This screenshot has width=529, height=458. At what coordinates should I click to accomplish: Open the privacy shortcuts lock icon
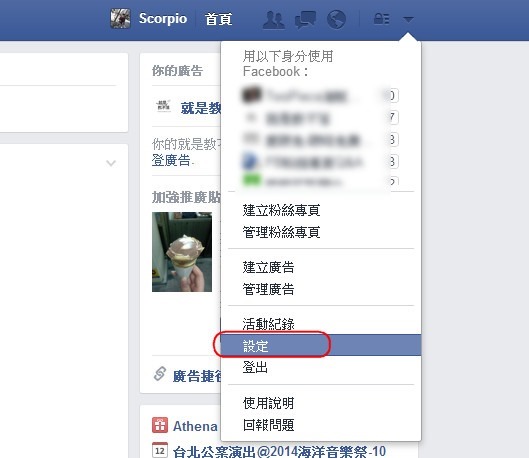[x=382, y=19]
